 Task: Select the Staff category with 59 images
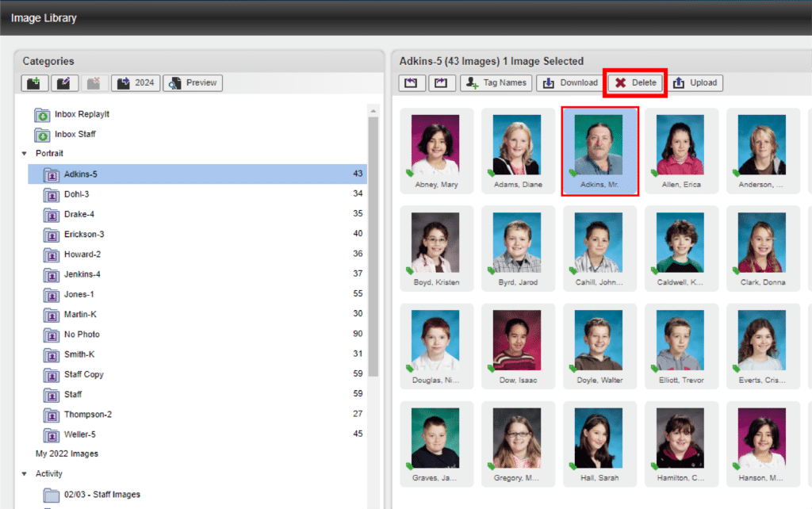coord(197,395)
